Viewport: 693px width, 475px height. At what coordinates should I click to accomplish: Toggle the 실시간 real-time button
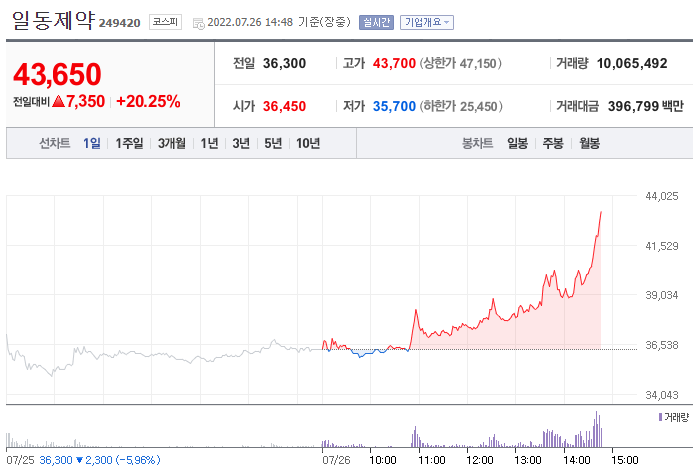376,22
